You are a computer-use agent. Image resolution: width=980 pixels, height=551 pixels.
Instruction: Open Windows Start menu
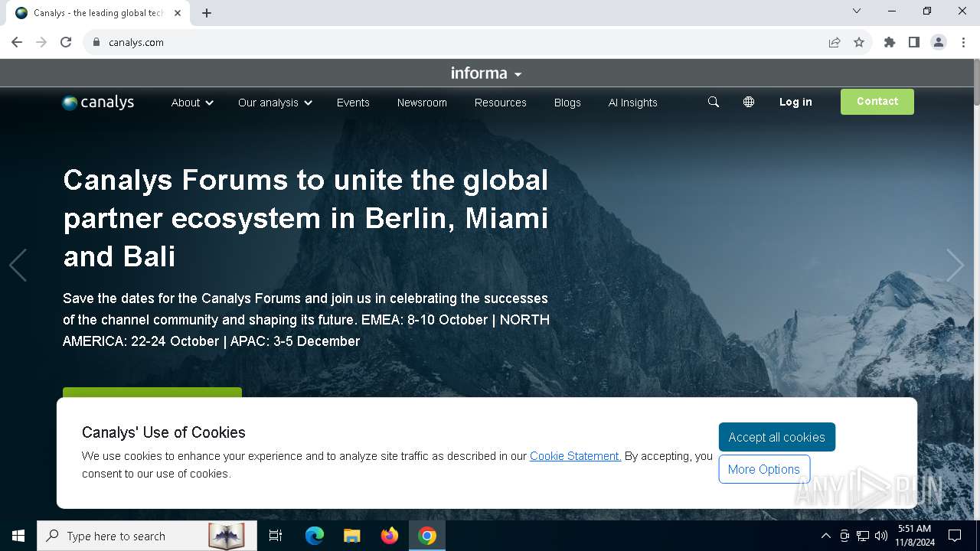point(18,536)
